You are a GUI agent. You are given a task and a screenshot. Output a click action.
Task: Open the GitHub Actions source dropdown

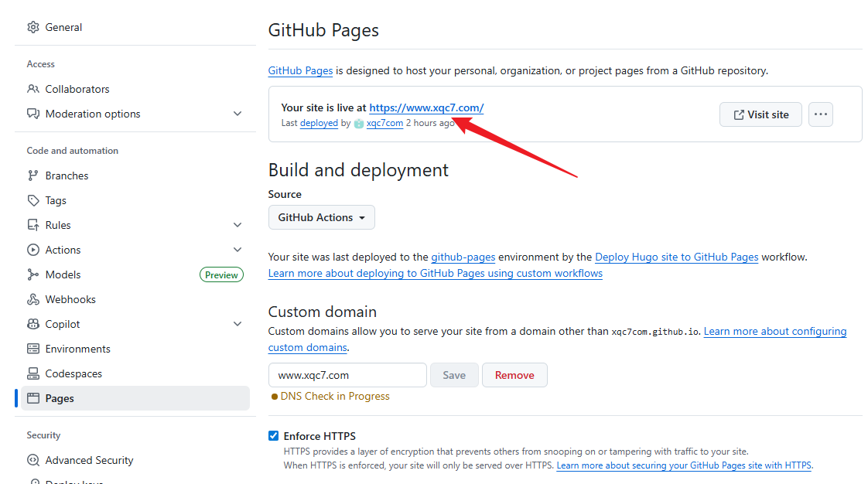coord(321,217)
